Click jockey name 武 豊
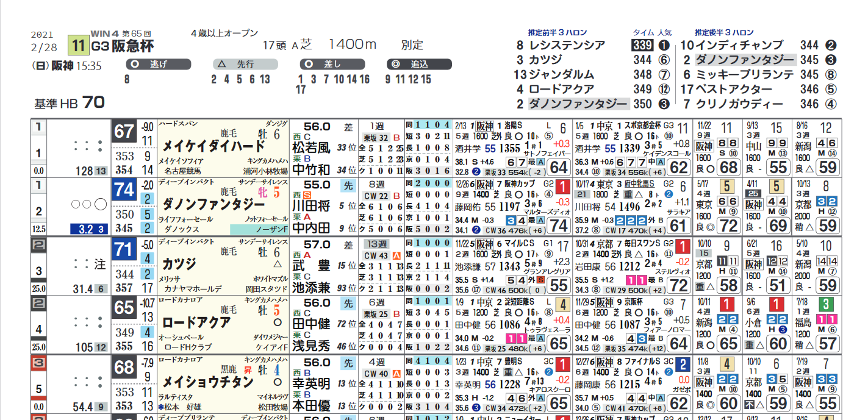868x420 pixels. (x=311, y=265)
